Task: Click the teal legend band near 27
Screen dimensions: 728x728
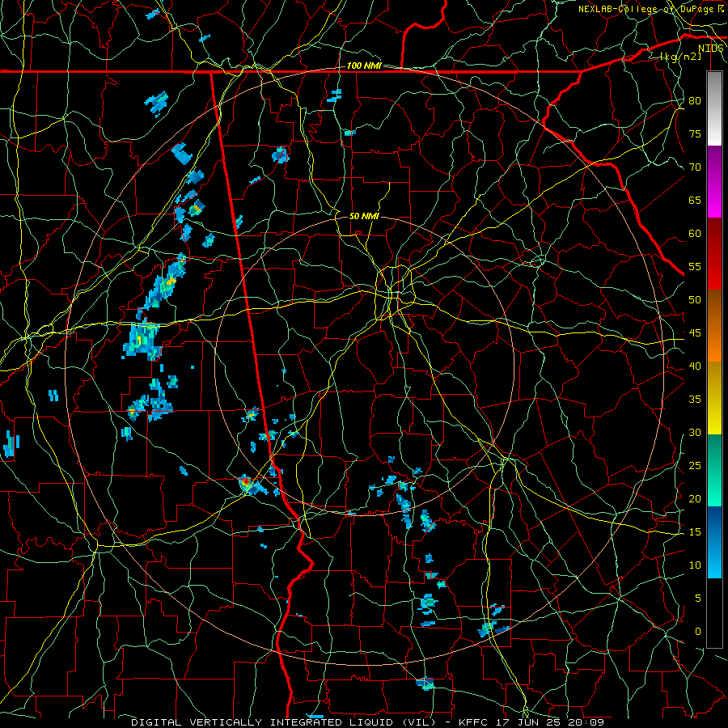Action: pos(714,454)
